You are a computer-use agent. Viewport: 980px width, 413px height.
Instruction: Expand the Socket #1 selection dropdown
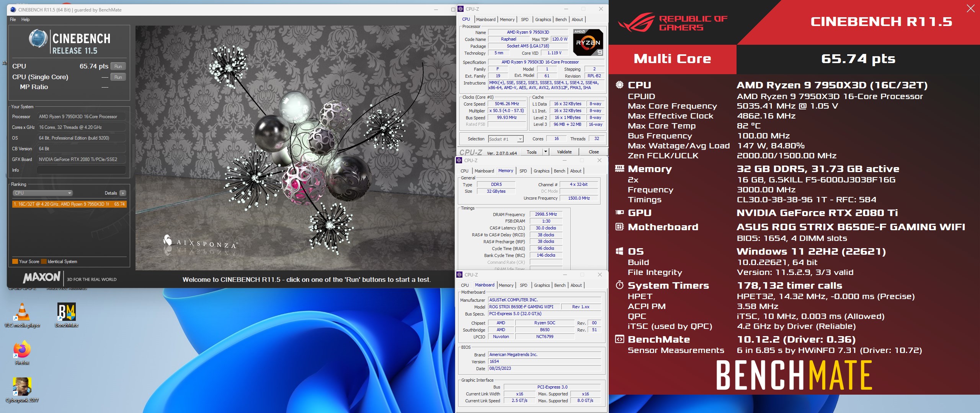click(520, 139)
